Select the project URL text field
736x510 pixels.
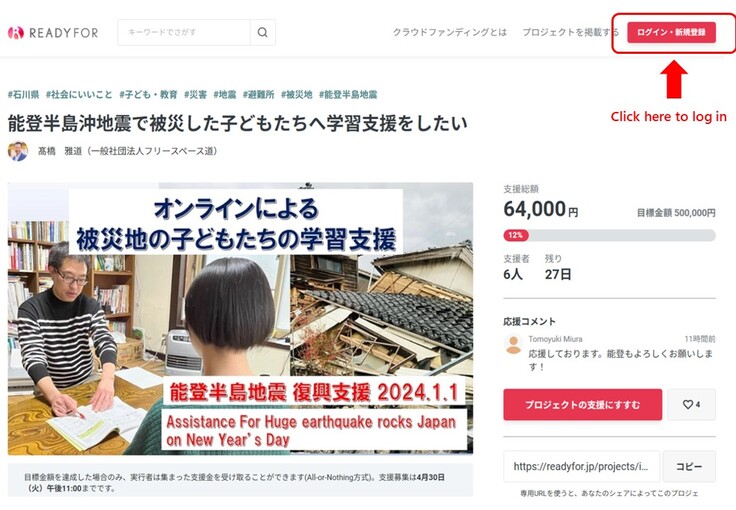click(x=582, y=466)
